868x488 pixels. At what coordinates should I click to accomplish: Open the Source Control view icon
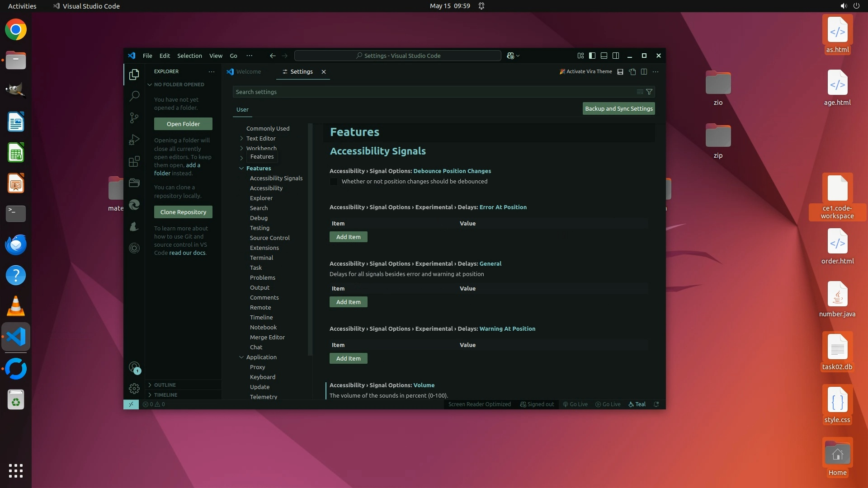(x=134, y=118)
